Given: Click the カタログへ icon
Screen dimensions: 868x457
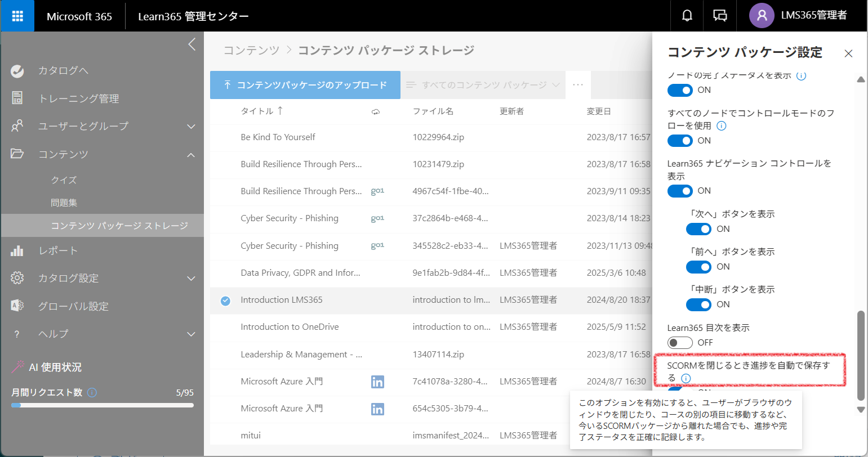Looking at the screenshot, I should (x=17, y=70).
